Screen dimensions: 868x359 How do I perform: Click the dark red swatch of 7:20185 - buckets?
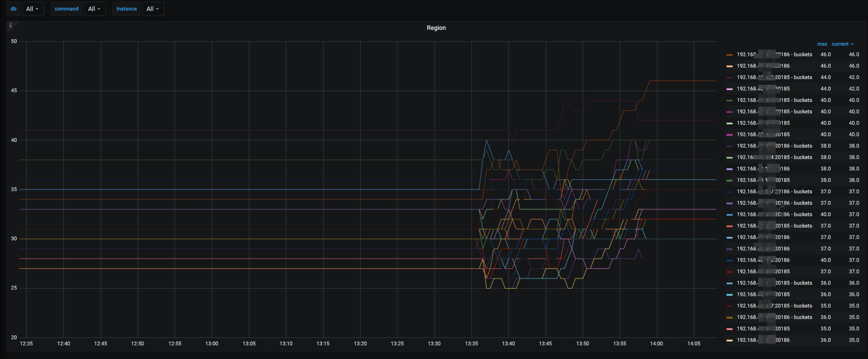coord(730,306)
